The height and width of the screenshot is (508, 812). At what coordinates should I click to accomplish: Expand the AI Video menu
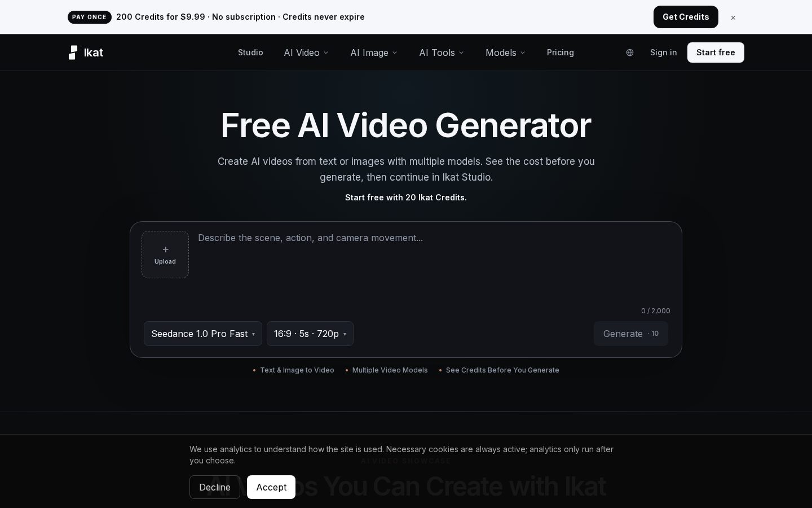[x=306, y=52]
